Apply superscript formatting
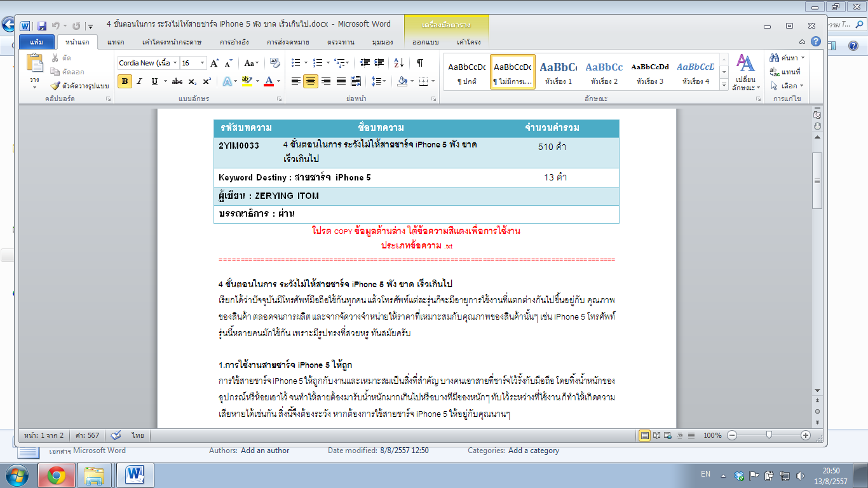This screenshot has height=488, width=868. (207, 81)
